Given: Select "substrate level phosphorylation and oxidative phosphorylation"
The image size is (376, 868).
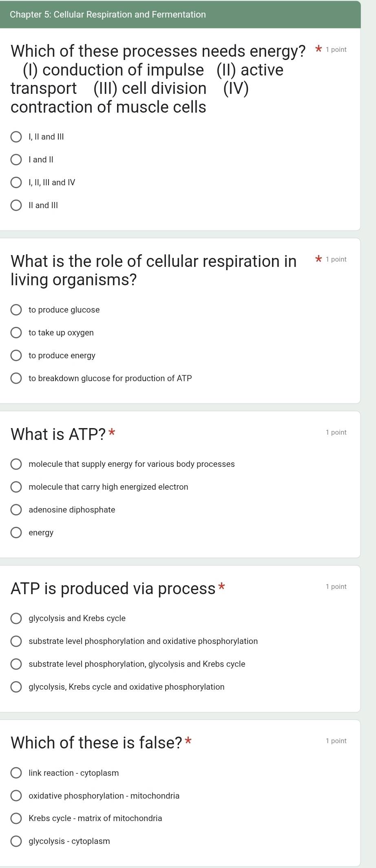Looking at the screenshot, I should tap(16, 641).
